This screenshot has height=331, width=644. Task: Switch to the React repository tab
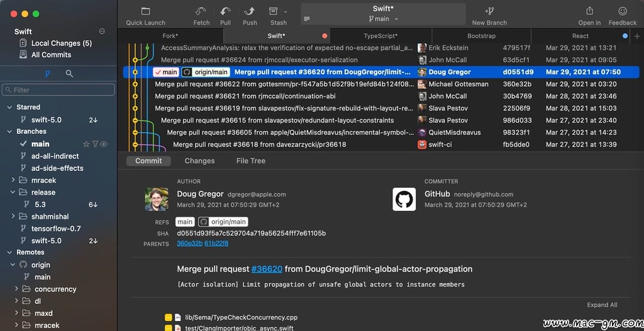point(580,36)
